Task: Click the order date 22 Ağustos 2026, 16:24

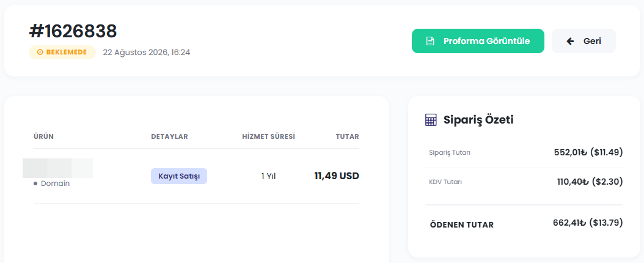Action: point(147,53)
